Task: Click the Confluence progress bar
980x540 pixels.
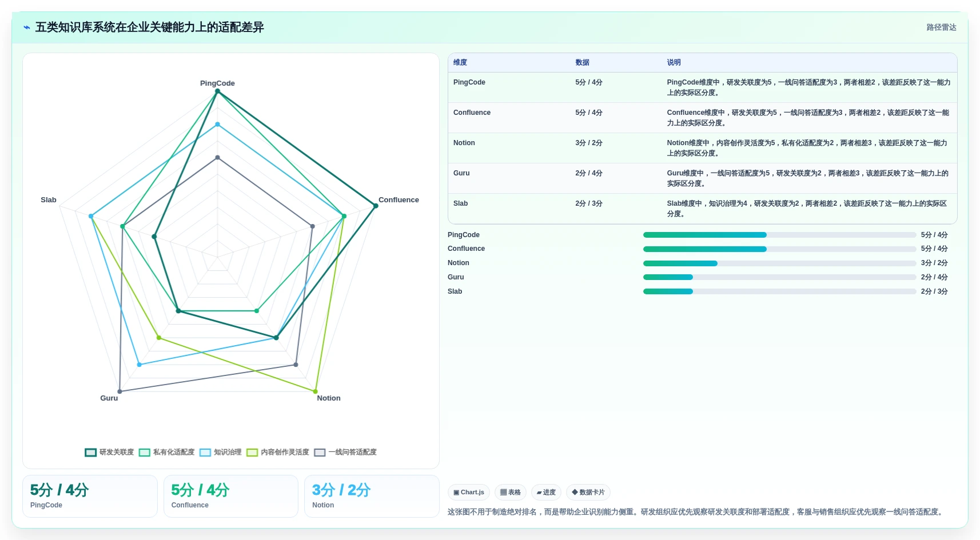Action: [x=780, y=249]
